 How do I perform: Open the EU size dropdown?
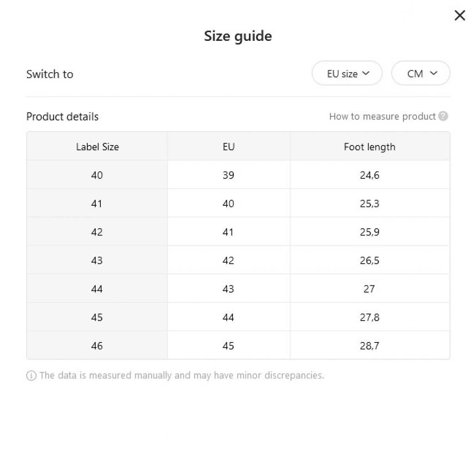347,73
